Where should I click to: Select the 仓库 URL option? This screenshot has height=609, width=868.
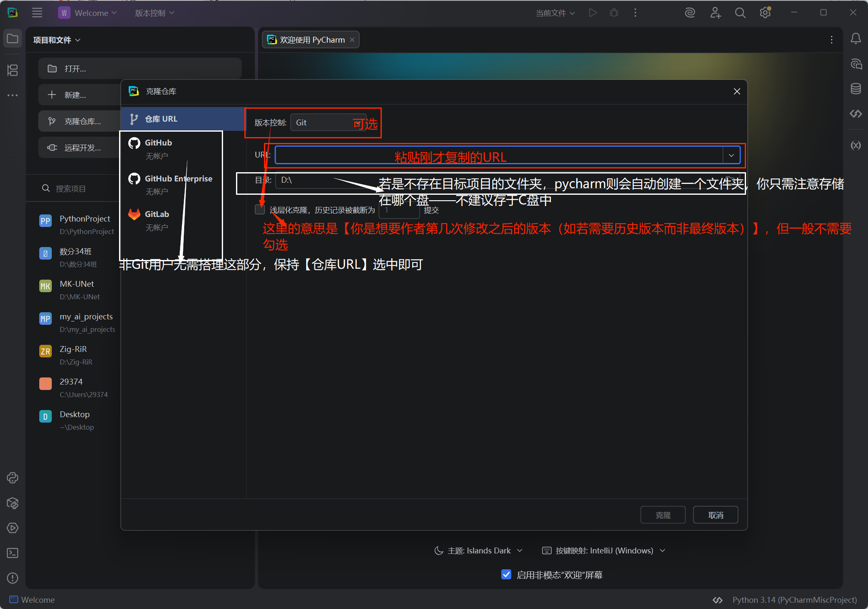click(x=183, y=119)
